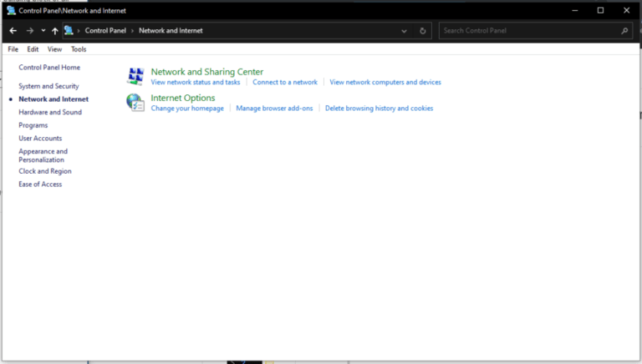Maximize the Control Panel window

[600, 10]
